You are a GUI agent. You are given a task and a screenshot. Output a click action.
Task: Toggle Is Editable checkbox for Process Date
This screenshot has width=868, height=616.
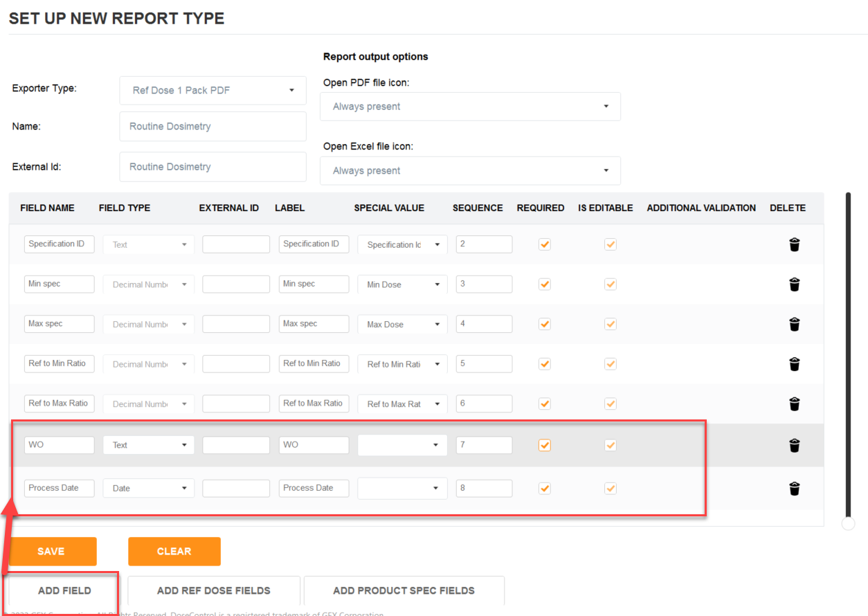[611, 489]
